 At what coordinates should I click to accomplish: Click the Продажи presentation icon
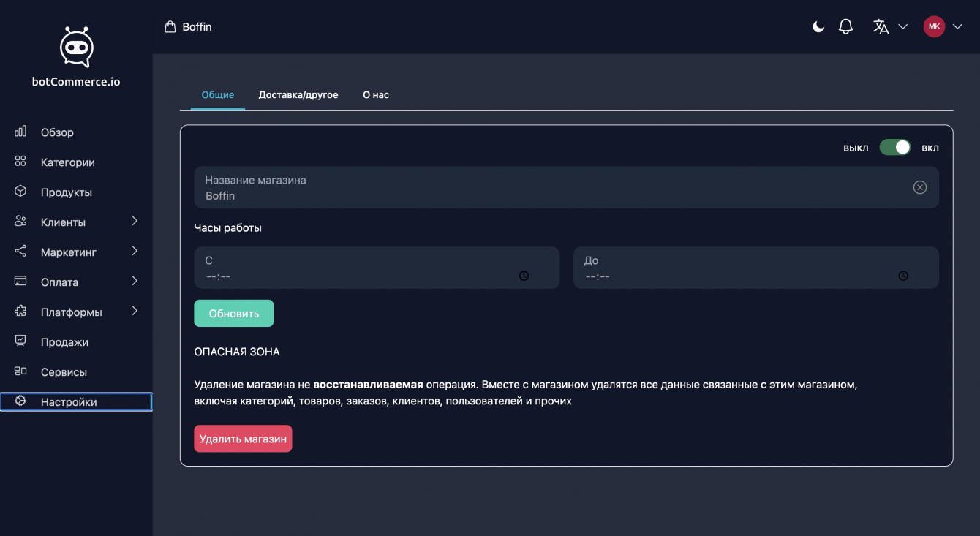[x=20, y=341]
